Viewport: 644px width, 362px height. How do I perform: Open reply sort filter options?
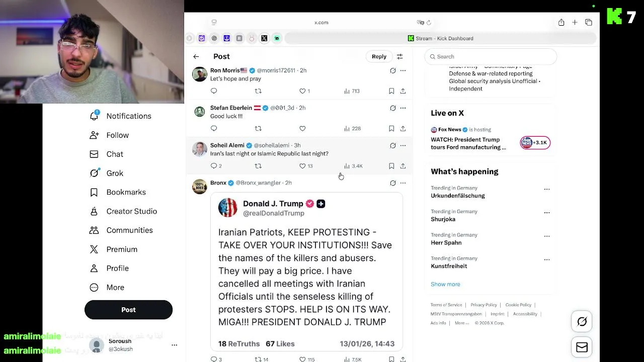click(x=399, y=57)
